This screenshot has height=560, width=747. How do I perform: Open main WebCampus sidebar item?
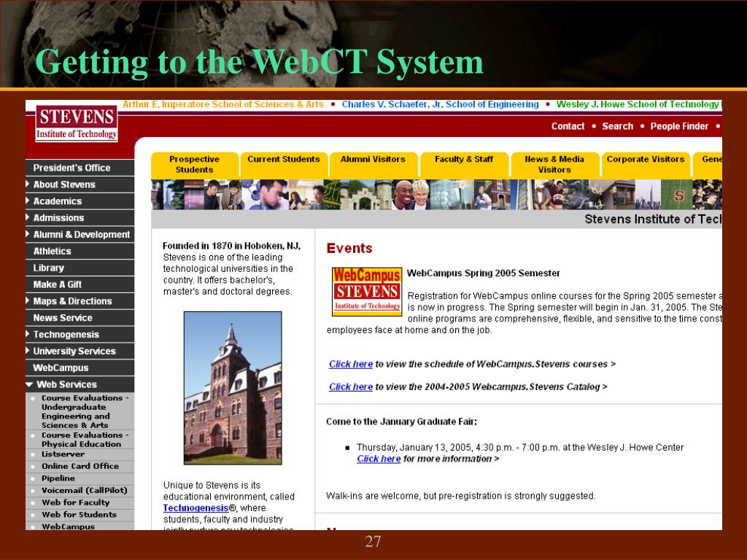click(61, 367)
